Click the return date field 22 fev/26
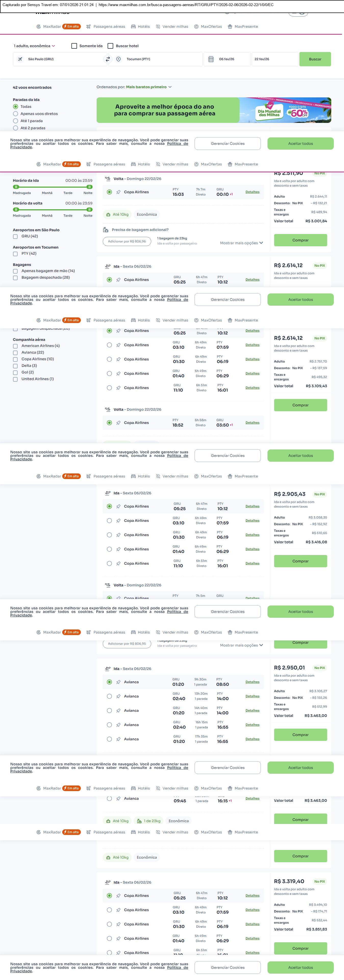Image resolution: width=344 pixels, height=980 pixels. point(274,59)
